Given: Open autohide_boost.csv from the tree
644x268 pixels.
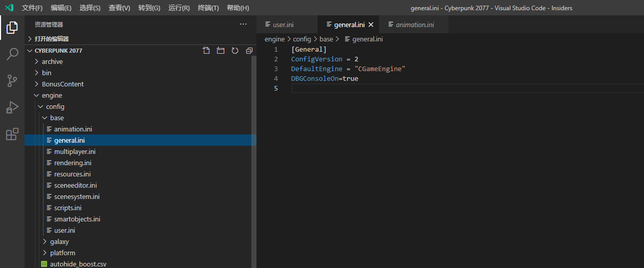Looking at the screenshot, I should tap(78, 264).
